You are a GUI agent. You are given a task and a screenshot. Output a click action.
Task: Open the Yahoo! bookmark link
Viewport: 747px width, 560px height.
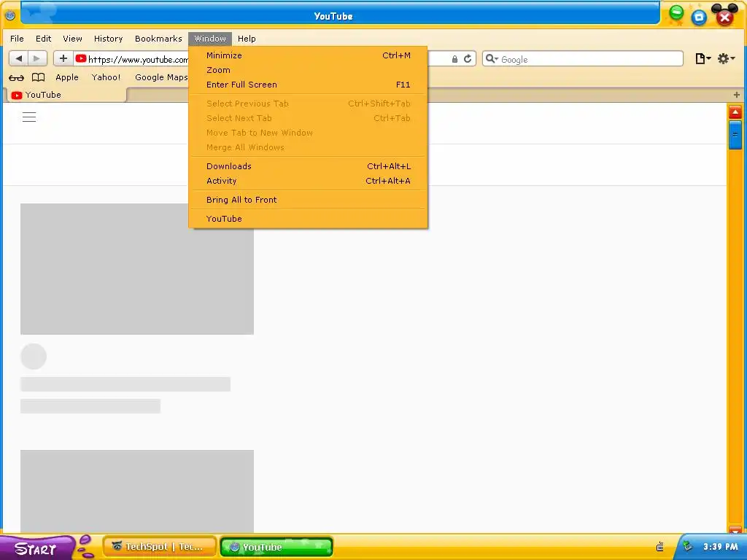click(x=107, y=77)
